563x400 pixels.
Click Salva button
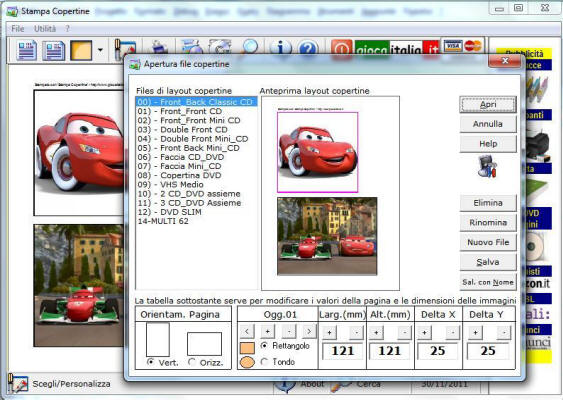tap(488, 262)
